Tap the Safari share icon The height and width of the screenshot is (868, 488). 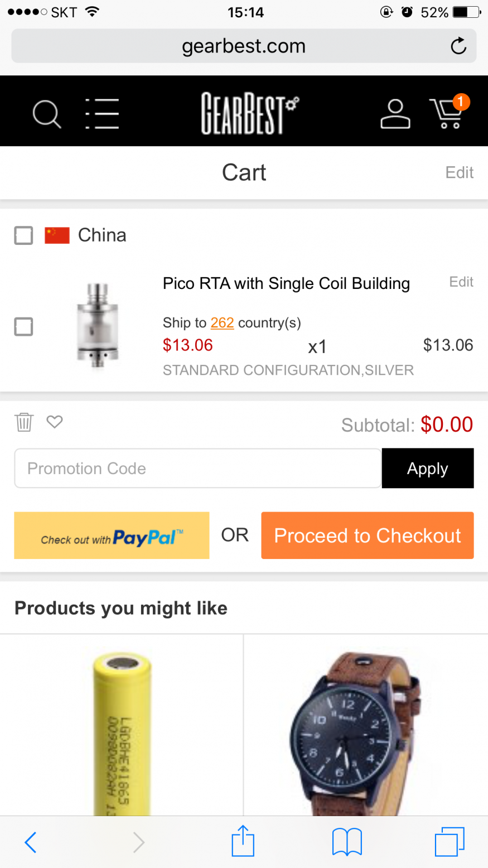point(243,841)
